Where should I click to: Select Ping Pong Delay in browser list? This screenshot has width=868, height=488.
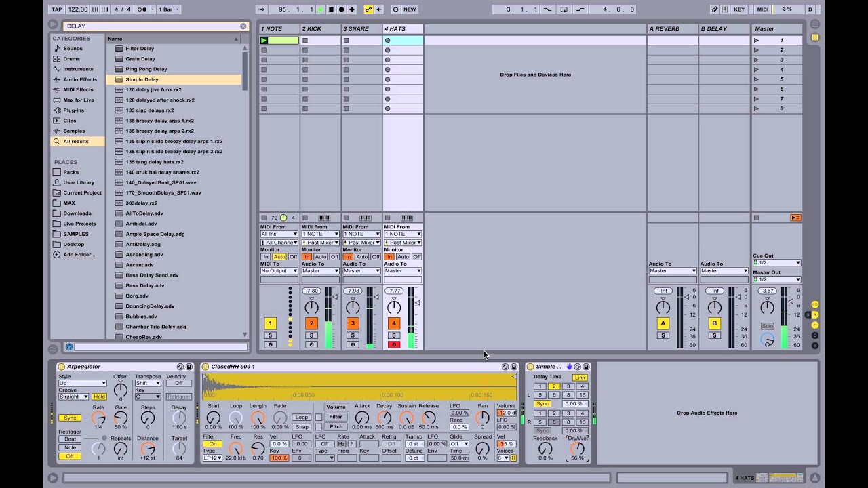[x=146, y=69]
